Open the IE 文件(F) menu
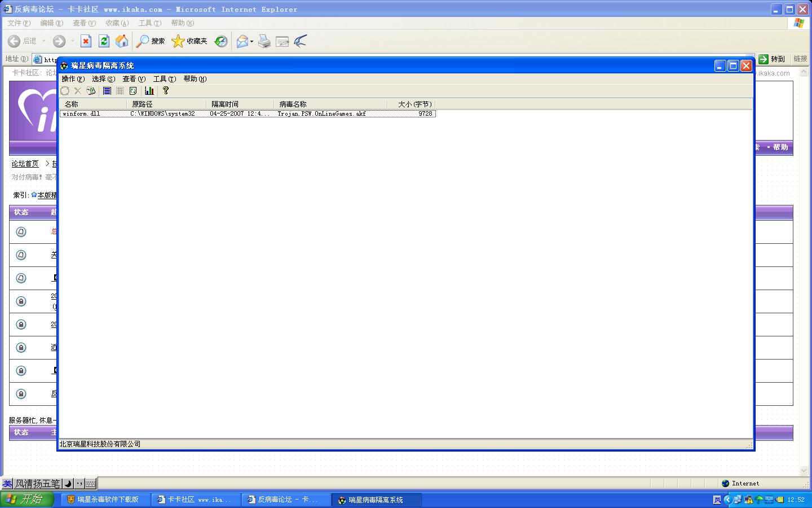Image resolution: width=812 pixels, height=508 pixels. 19,23
